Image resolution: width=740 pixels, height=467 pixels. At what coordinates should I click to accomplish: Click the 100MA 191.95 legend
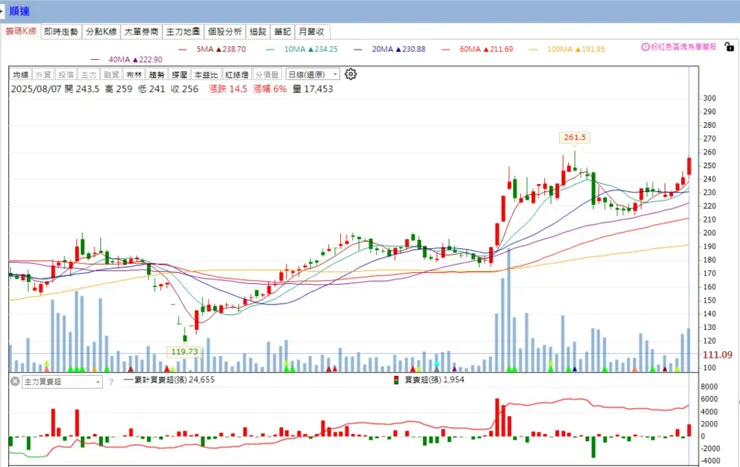click(x=567, y=49)
